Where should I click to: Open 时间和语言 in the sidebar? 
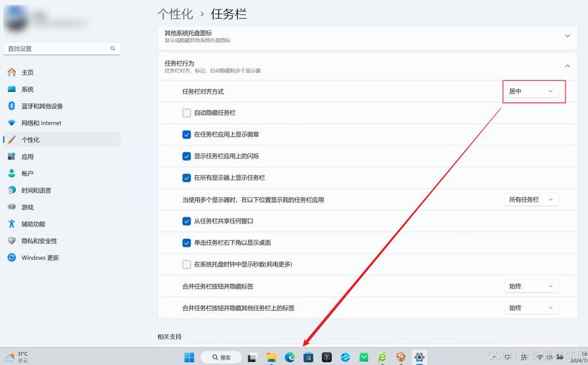click(x=61, y=191)
